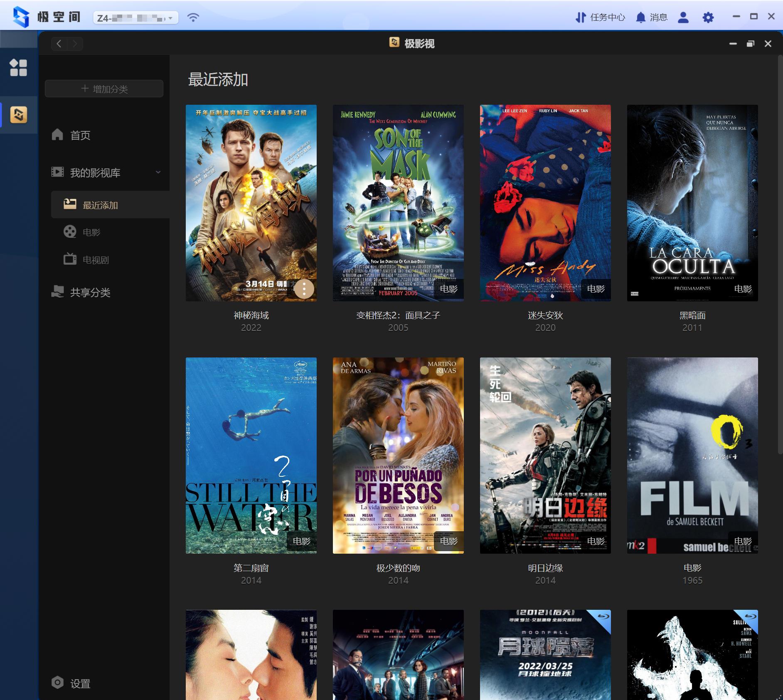783x700 pixels.
Task: Navigate back with the left arrow
Action: 59,44
